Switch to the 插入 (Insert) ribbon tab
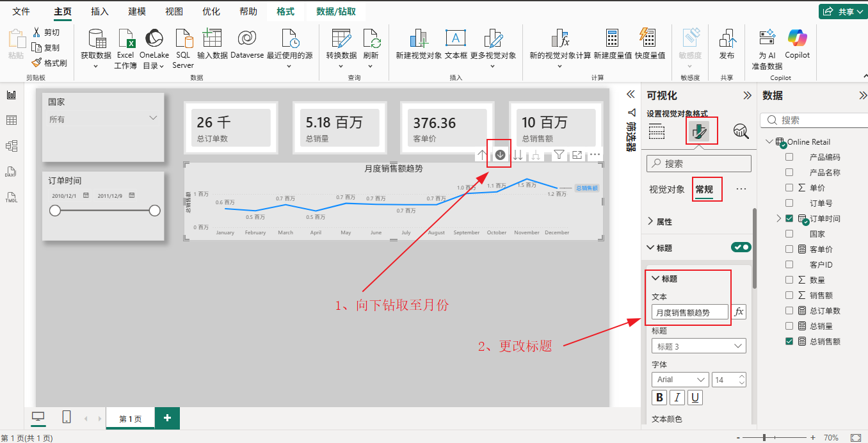This screenshot has height=443, width=868. [x=100, y=12]
